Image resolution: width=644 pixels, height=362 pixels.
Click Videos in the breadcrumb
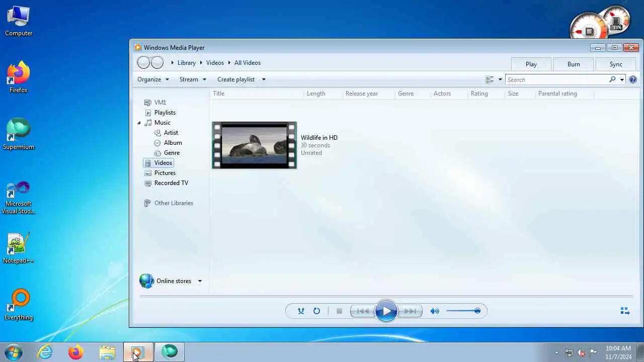coord(215,63)
